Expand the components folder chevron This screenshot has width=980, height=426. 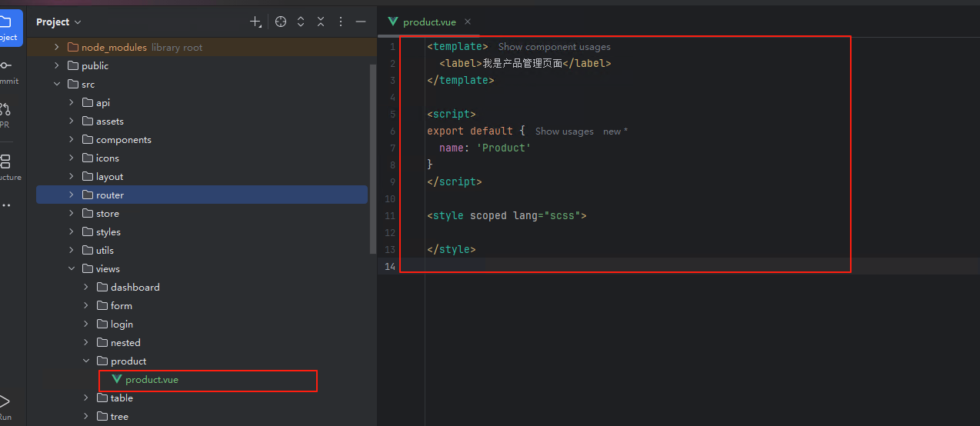(x=72, y=140)
